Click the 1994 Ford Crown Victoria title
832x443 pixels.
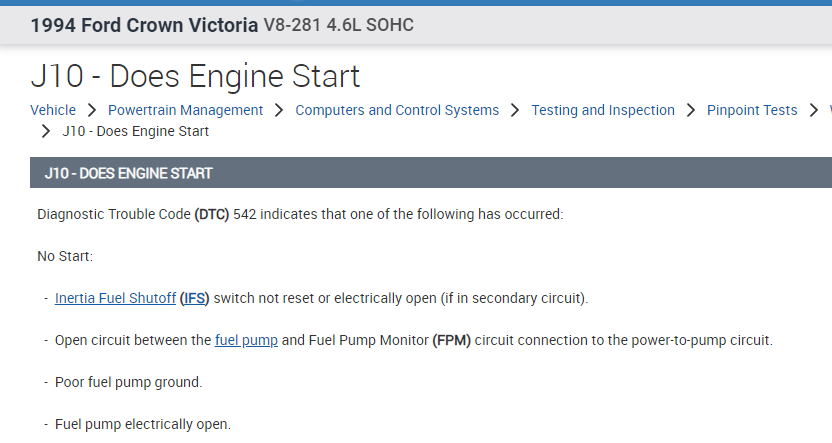pos(144,25)
